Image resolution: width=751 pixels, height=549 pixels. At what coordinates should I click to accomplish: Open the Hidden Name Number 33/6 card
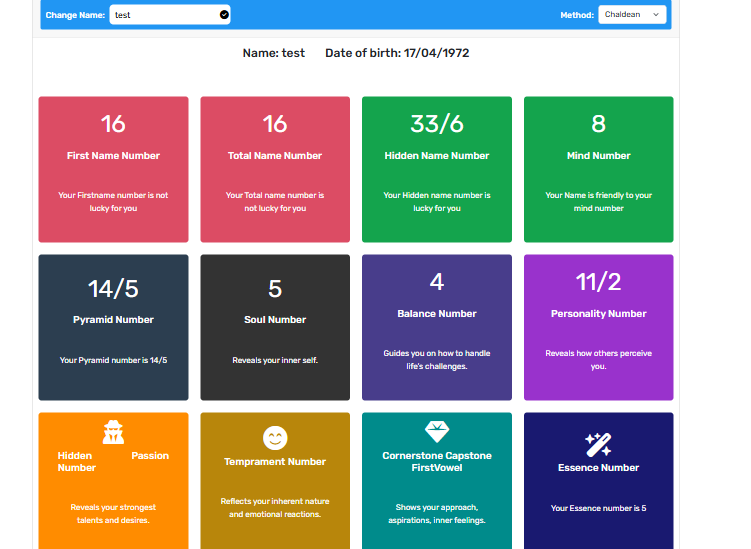[437, 169]
